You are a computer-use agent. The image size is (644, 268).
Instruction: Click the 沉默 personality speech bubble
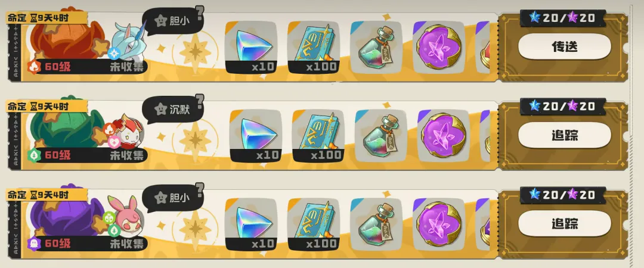[x=173, y=110]
